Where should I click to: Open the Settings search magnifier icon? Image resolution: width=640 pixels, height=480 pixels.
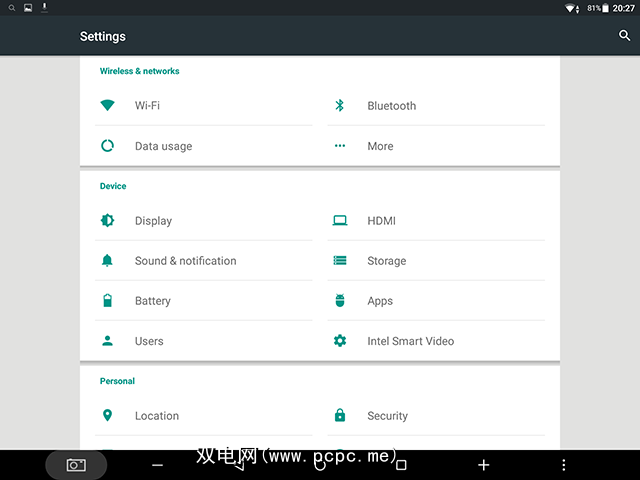(x=624, y=36)
